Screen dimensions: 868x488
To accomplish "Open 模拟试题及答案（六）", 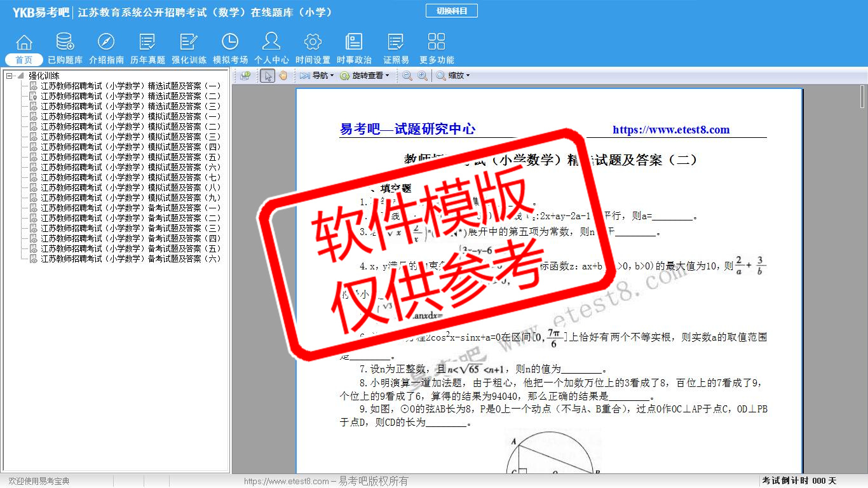I will tap(131, 167).
